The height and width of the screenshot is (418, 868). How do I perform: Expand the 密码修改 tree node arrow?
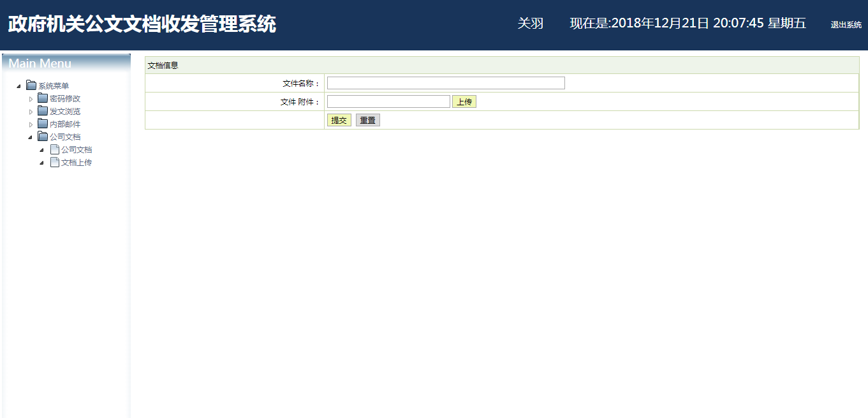[x=30, y=99]
